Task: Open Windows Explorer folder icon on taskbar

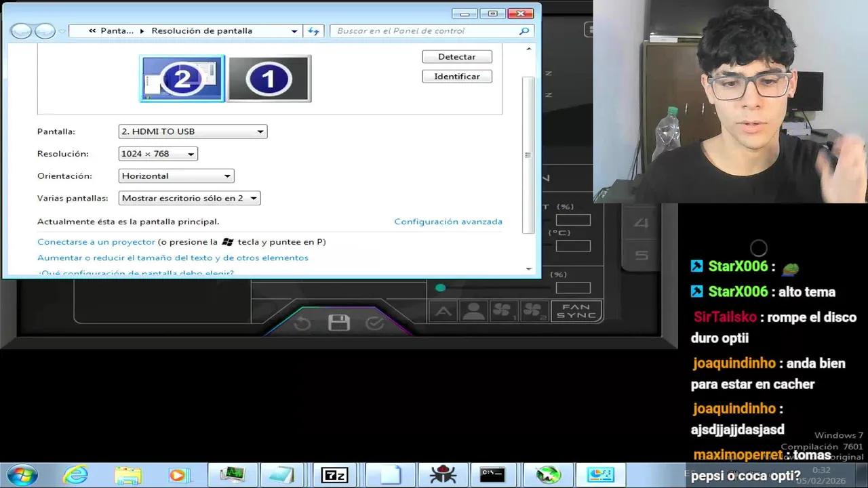Action: click(x=127, y=475)
